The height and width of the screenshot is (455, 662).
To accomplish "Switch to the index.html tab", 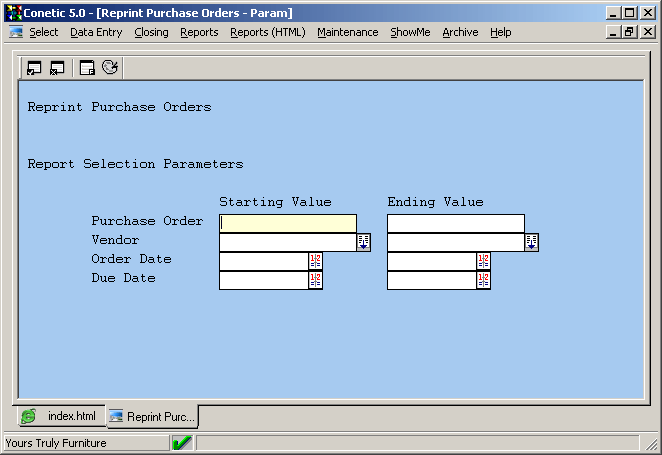I will click(60, 416).
